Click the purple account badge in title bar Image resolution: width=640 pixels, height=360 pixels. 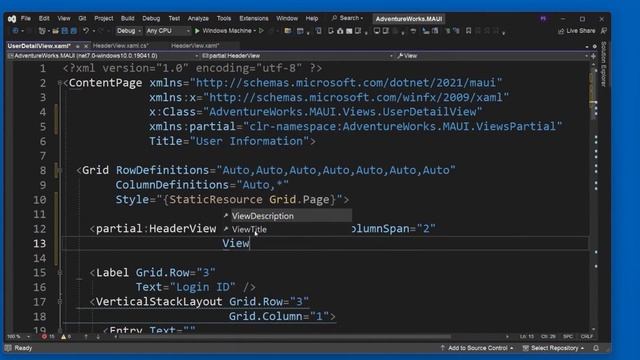coord(543,19)
